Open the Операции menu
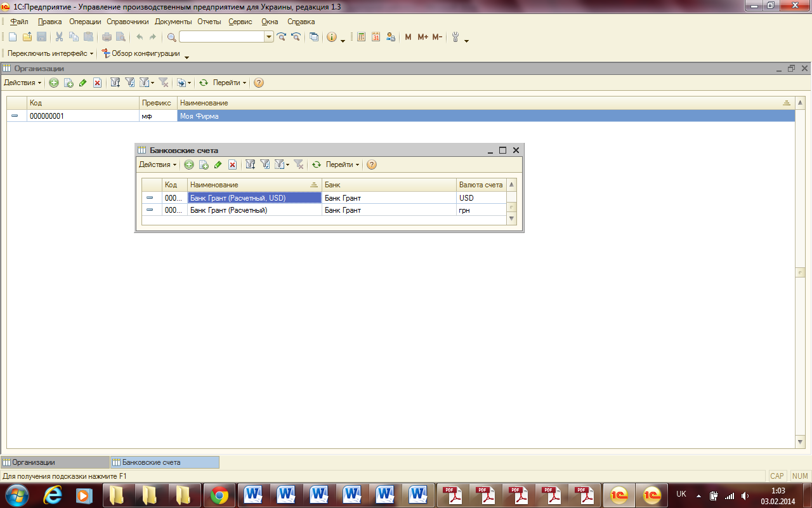Image resolution: width=812 pixels, height=508 pixels. [85, 22]
